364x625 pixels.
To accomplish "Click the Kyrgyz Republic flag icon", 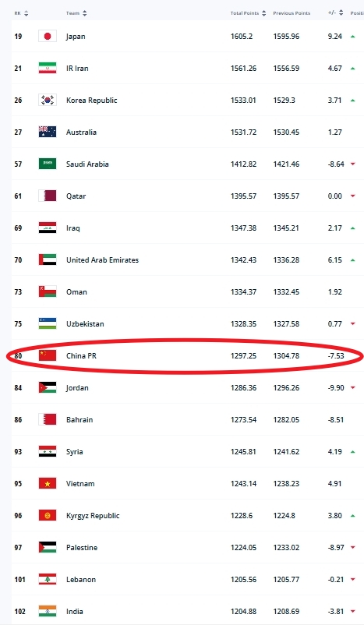I will [48, 515].
